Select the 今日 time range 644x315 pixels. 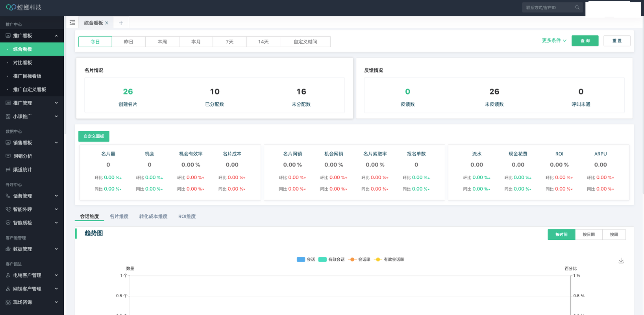[95, 42]
